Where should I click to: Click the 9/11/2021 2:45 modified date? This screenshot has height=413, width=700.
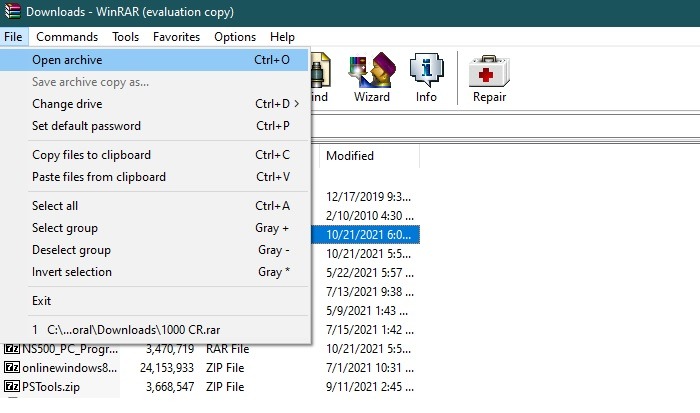tap(370, 387)
